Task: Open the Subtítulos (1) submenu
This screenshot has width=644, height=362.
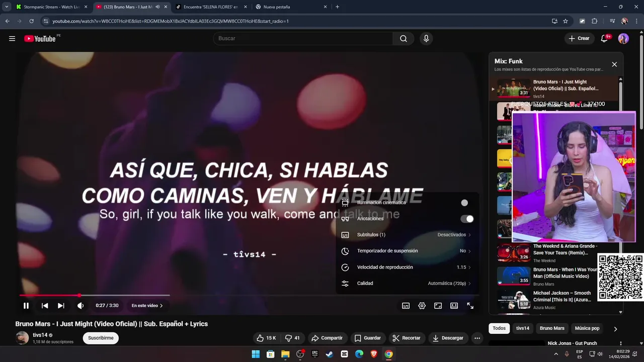Action: coord(407,235)
